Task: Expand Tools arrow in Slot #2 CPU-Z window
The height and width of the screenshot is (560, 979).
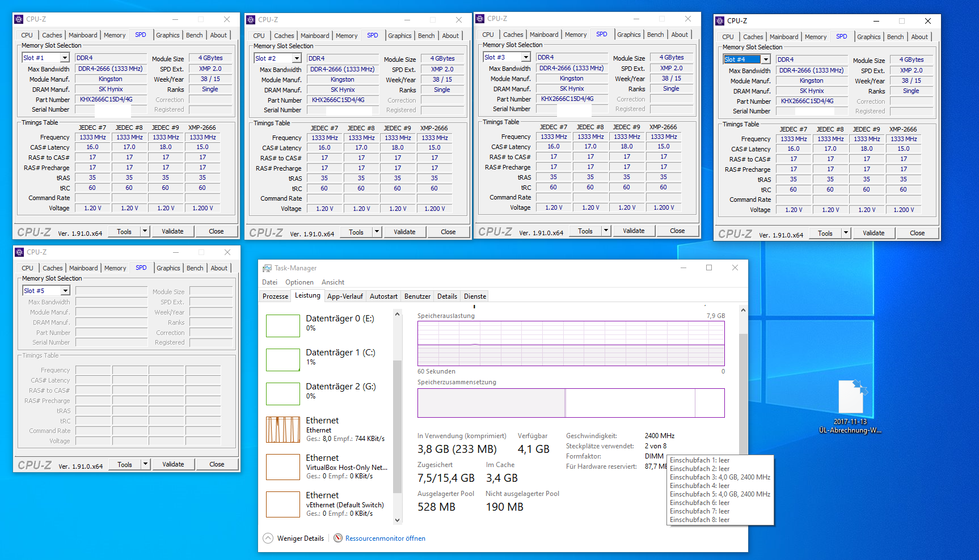Action: point(377,232)
